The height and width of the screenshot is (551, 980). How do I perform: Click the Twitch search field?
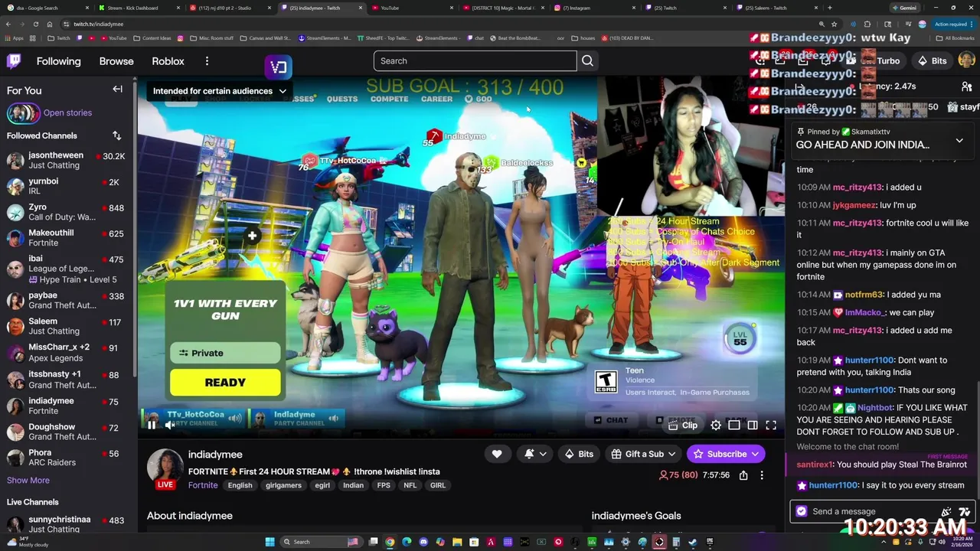(475, 61)
